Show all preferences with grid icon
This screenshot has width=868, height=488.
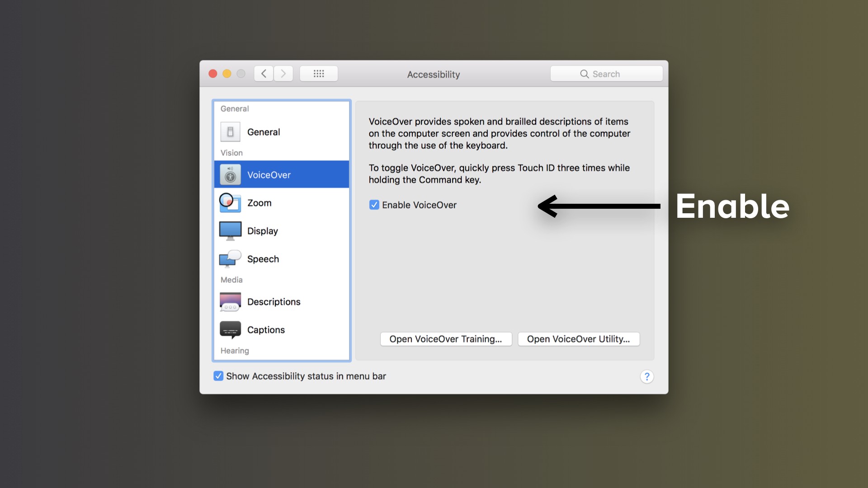tap(319, 74)
